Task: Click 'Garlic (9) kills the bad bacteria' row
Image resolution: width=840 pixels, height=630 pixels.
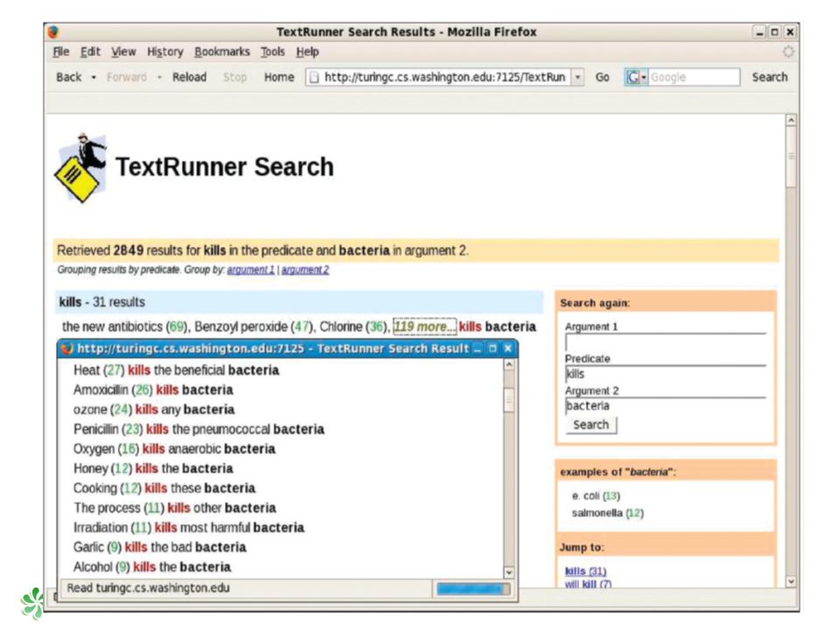Action: click(x=159, y=548)
